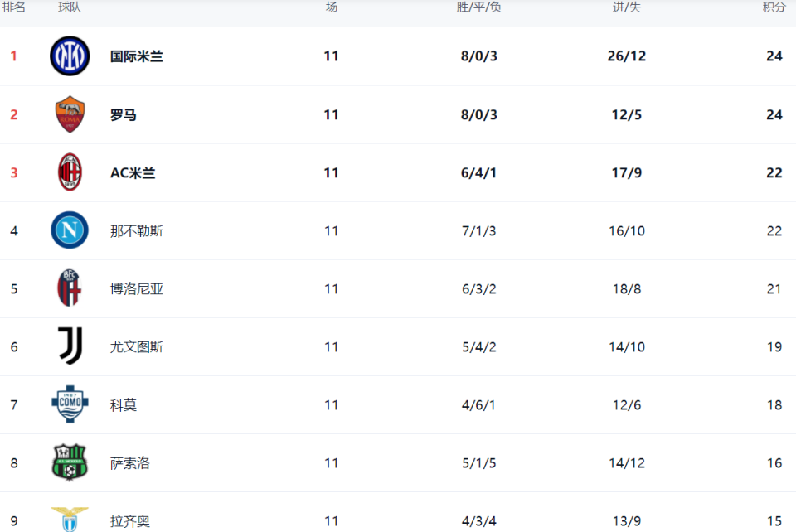796x532 pixels.
Task: Click the Como club badge
Action: [x=70, y=404]
